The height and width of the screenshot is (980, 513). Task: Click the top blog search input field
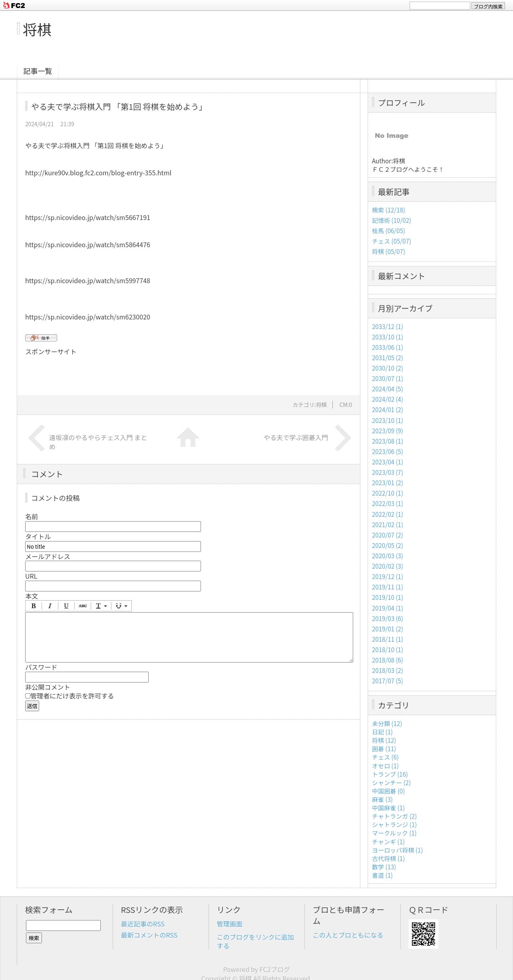tap(440, 6)
